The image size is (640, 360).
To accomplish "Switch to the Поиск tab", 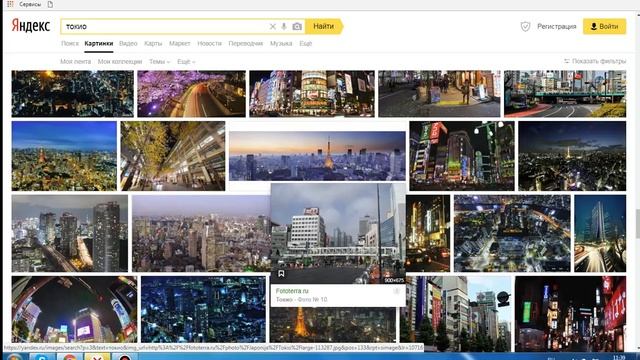I will [x=70, y=43].
